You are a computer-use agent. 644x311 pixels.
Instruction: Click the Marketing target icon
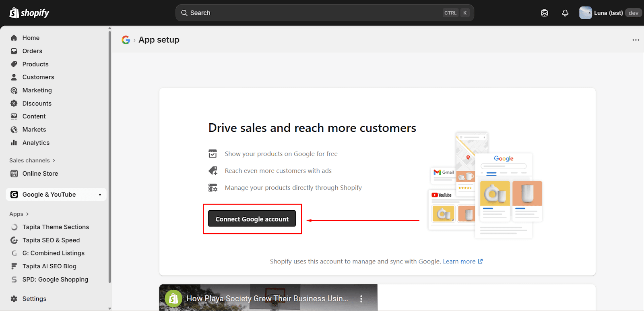14,90
